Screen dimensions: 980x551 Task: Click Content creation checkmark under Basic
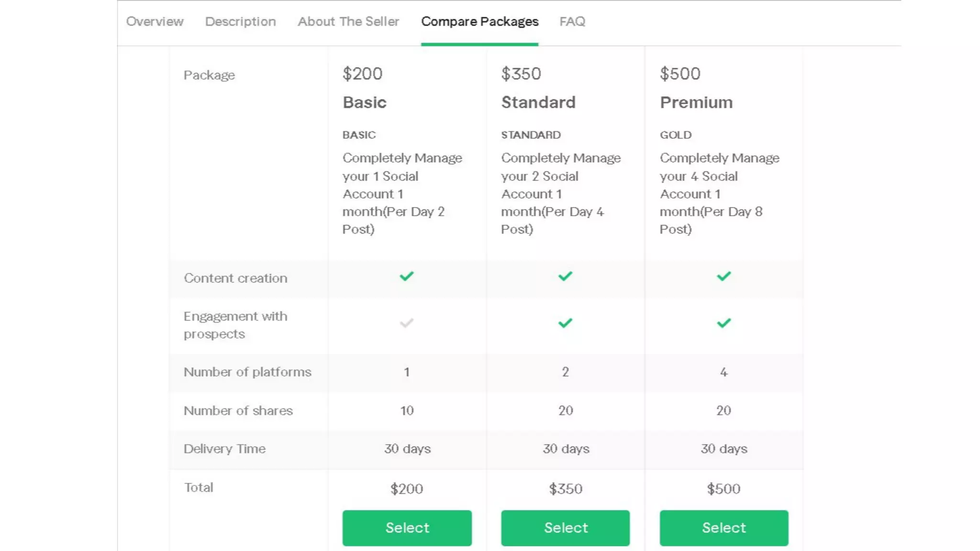pyautogui.click(x=406, y=276)
